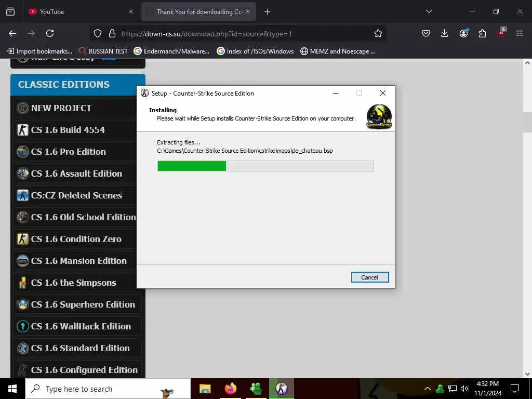Open File Explorer from taskbar
The image size is (532, 399).
point(205,389)
